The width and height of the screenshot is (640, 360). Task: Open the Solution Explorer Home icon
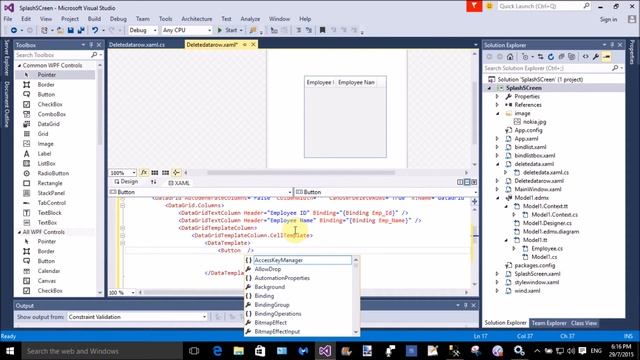(x=510, y=57)
